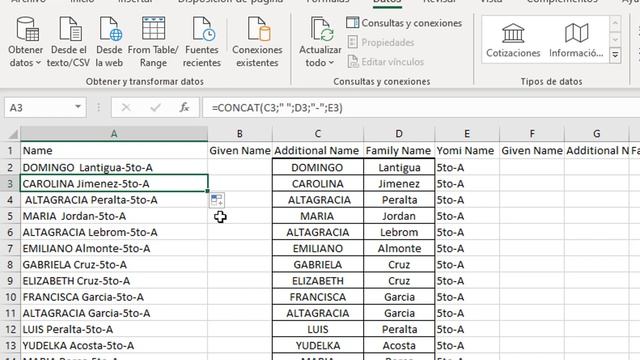
Task: Click cell 'DOMINGO Lantigua-5to-A'
Action: 114,167
